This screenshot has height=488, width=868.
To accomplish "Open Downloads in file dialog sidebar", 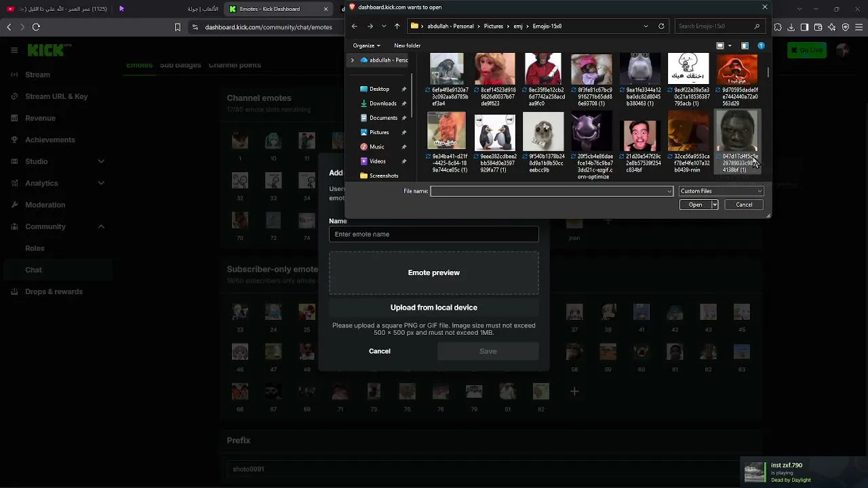I will click(x=383, y=104).
